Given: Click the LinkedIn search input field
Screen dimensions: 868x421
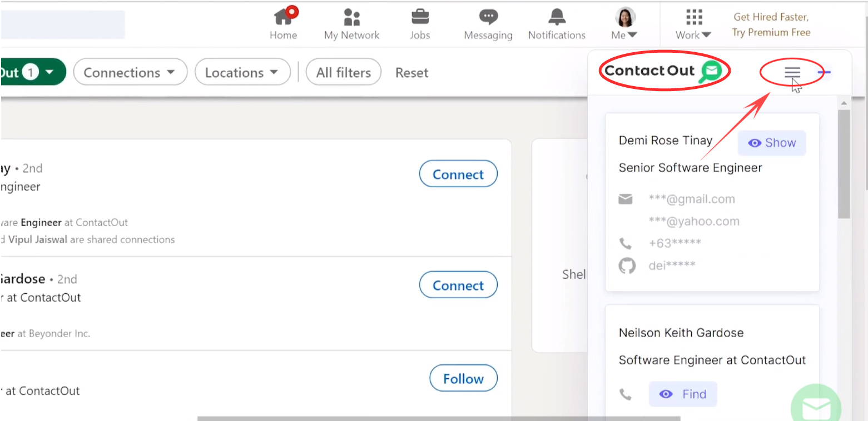Looking at the screenshot, I should pos(62,24).
